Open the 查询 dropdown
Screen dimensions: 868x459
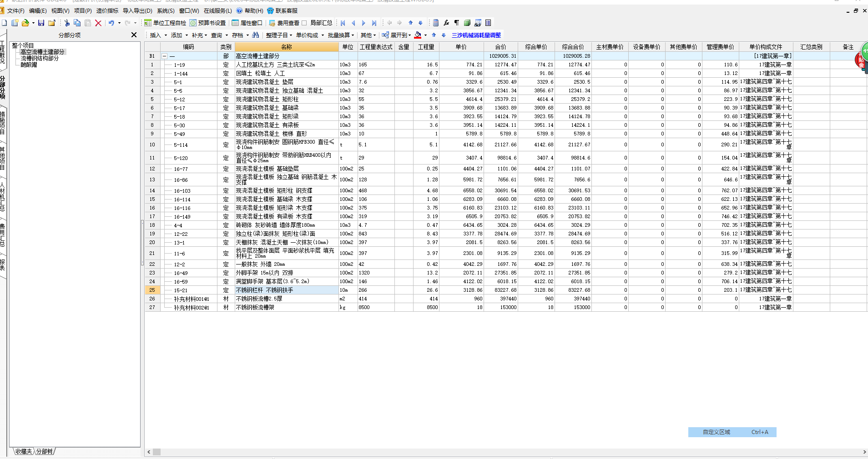[x=219, y=35]
